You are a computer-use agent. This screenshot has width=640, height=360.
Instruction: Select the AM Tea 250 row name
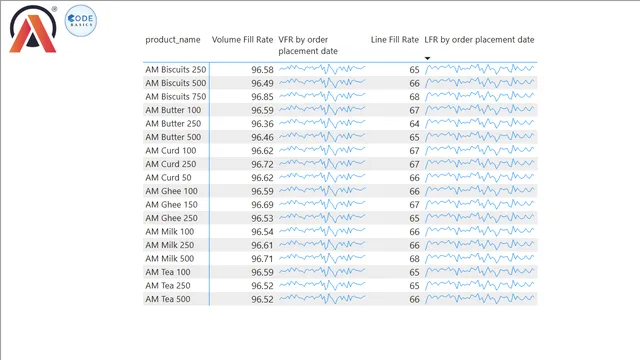point(168,285)
